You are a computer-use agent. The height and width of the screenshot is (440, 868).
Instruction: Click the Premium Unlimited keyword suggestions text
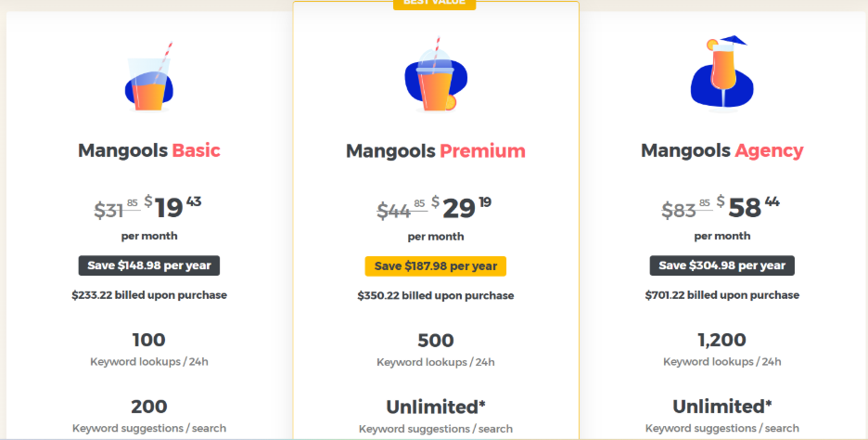[435, 407]
